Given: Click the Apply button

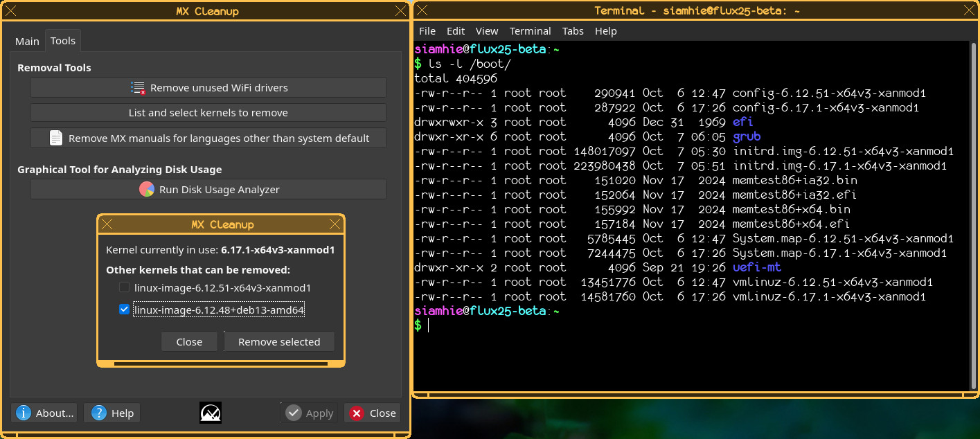Looking at the screenshot, I should point(310,413).
